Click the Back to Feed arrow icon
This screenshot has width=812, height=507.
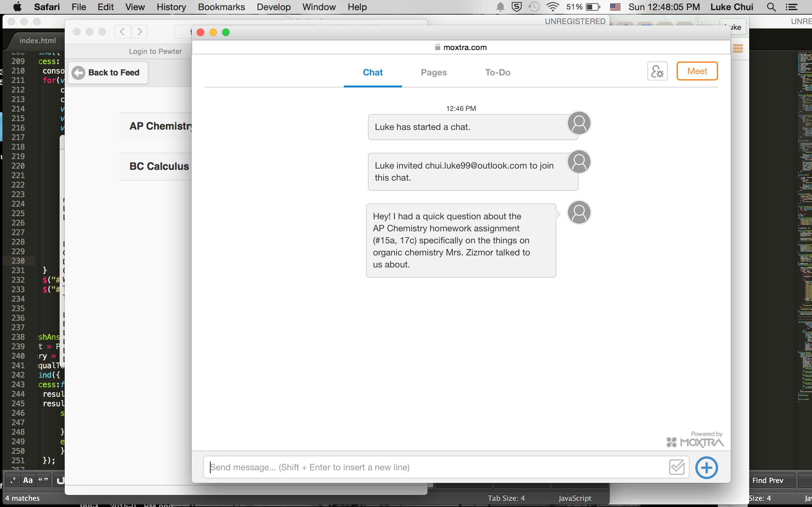(79, 73)
